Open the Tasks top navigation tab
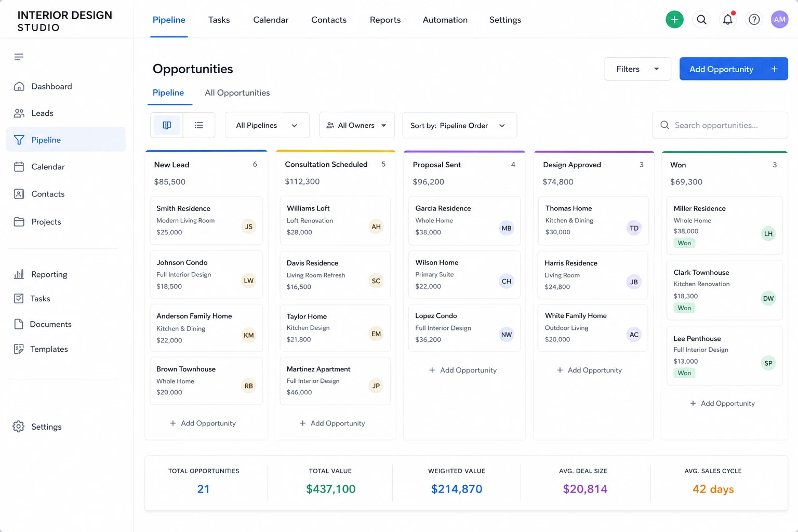 click(x=219, y=20)
